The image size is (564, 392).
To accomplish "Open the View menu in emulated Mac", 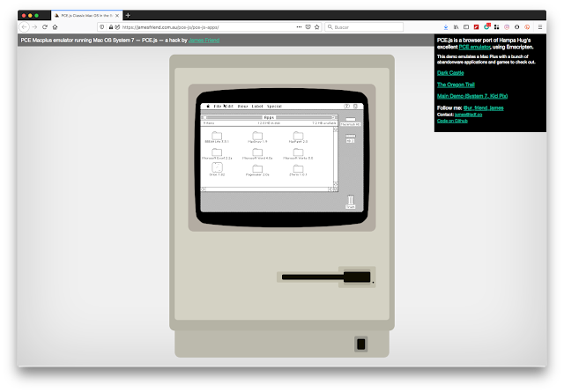I will click(243, 107).
